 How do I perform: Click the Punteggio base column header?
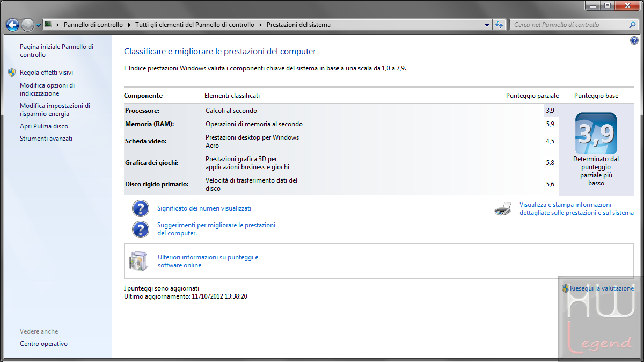[596, 96]
